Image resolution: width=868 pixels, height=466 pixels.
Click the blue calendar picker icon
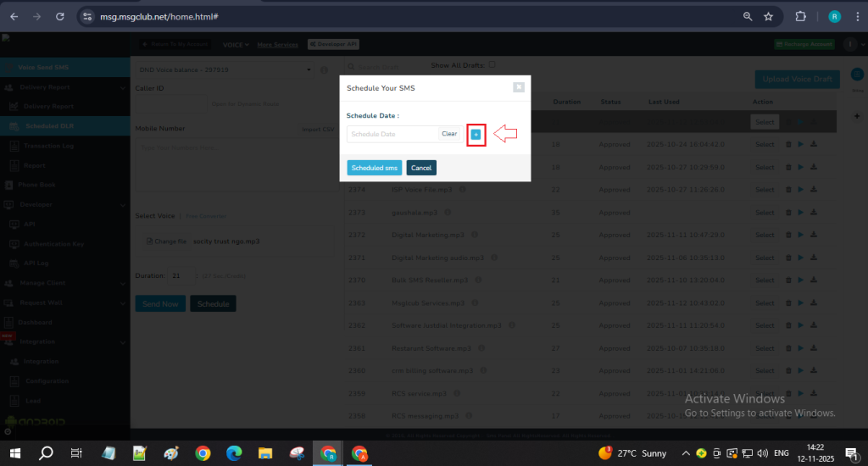coord(476,134)
